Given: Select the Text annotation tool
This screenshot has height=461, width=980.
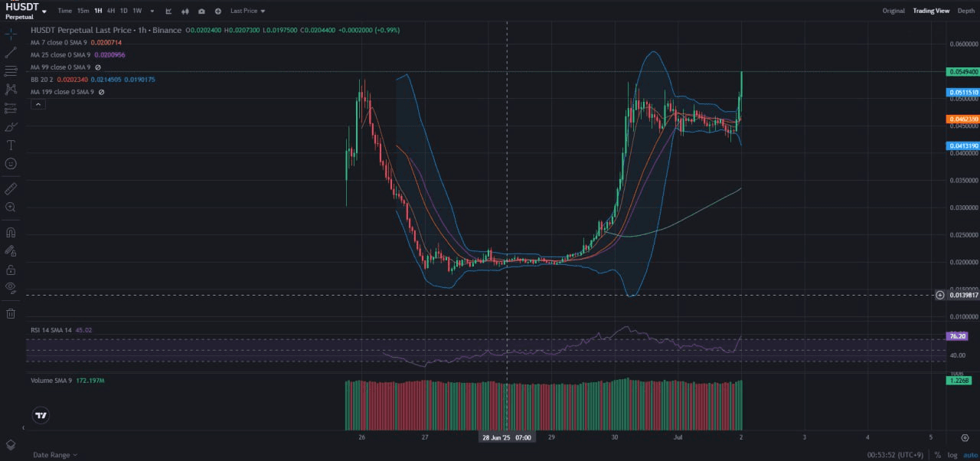Looking at the screenshot, I should point(11,145).
